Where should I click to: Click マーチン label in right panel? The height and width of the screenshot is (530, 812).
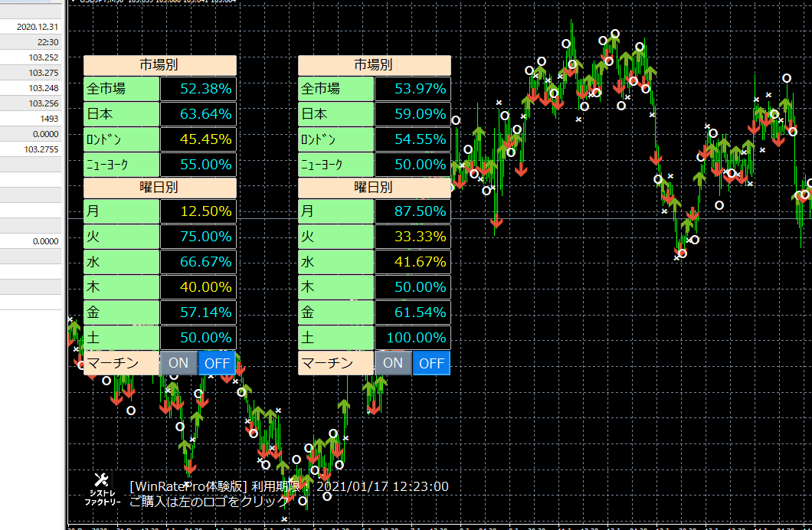(x=336, y=363)
